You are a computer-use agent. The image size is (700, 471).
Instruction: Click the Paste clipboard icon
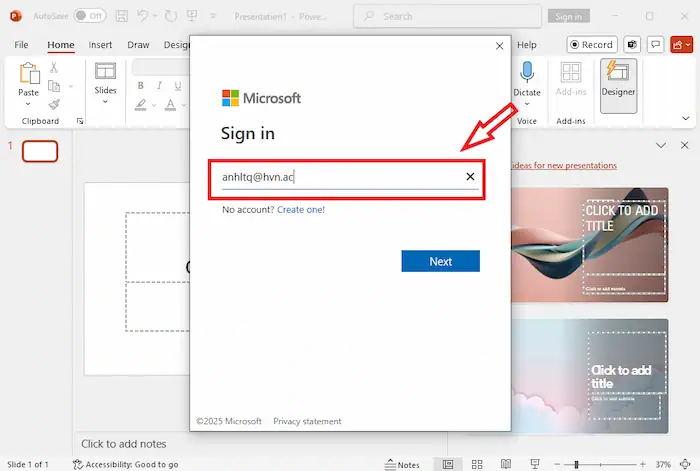coord(29,74)
